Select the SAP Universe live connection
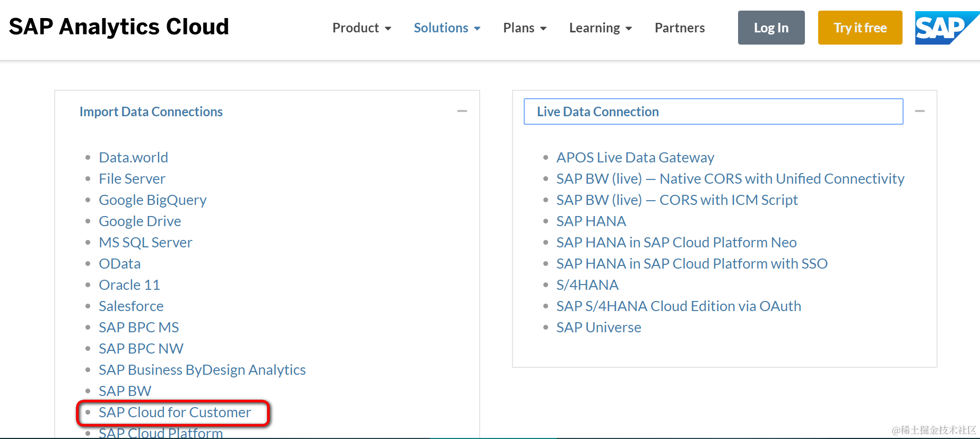Viewport: 980px width, 439px height. 599,328
